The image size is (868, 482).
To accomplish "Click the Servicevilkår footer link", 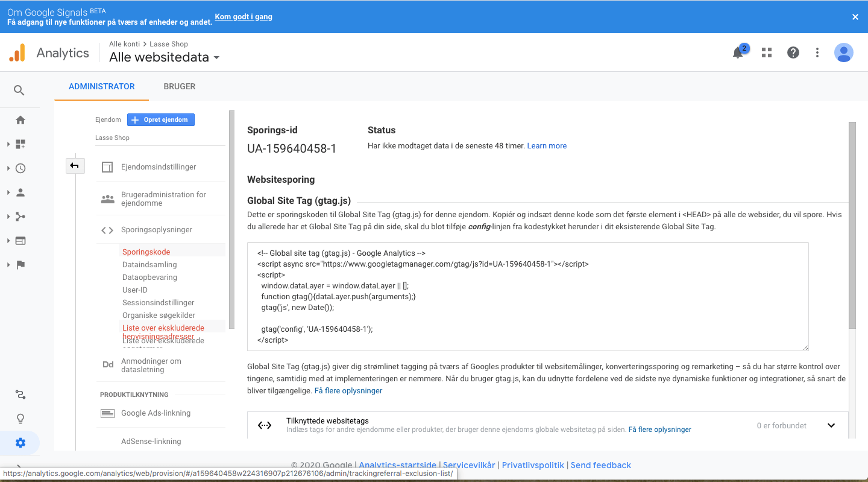I will (469, 465).
